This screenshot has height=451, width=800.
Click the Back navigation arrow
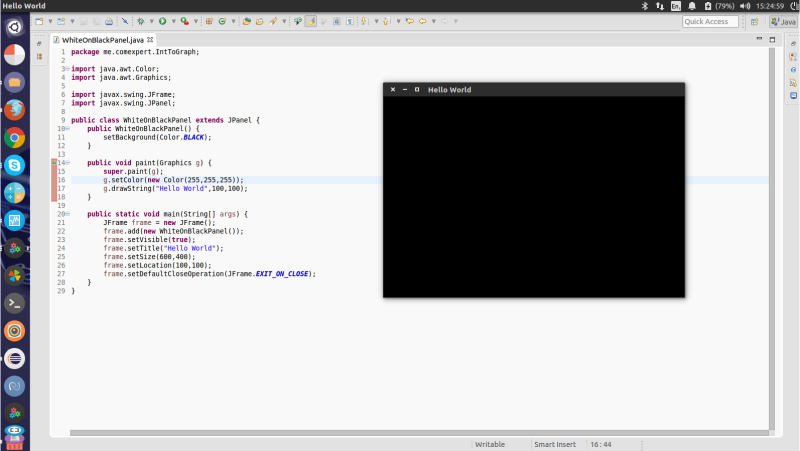(422, 21)
